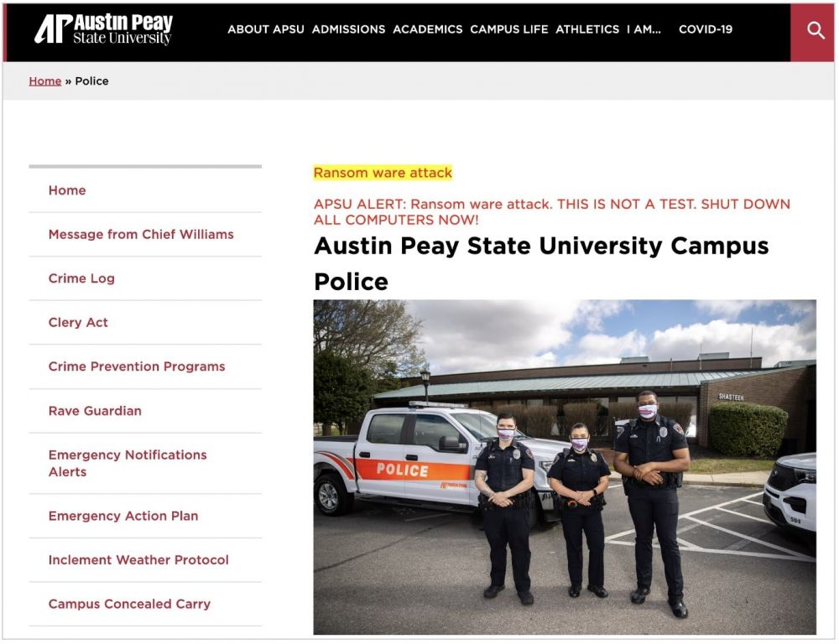Open the site search magnifier icon
The width and height of the screenshot is (839, 644).
pyautogui.click(x=815, y=30)
